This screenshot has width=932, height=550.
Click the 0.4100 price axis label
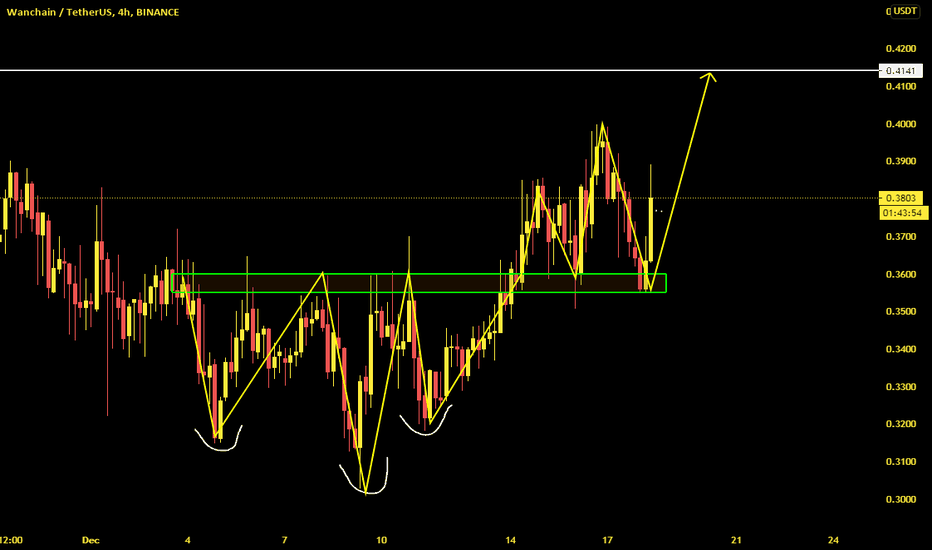point(900,86)
